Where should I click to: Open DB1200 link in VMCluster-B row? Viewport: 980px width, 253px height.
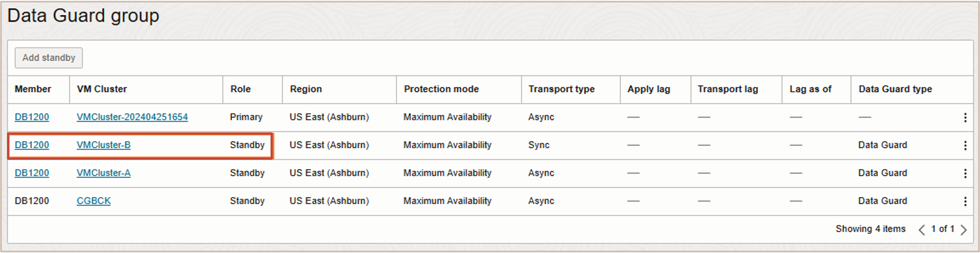tap(32, 145)
